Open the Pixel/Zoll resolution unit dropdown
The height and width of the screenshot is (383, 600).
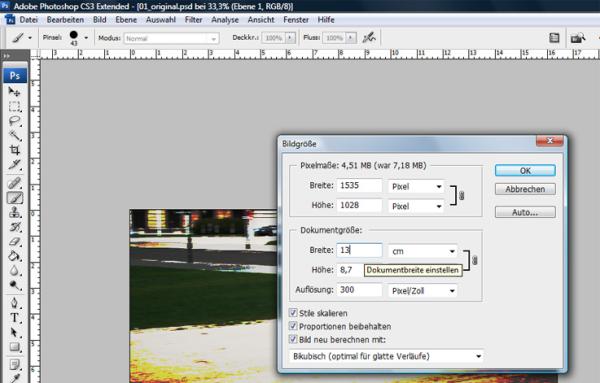422,291
